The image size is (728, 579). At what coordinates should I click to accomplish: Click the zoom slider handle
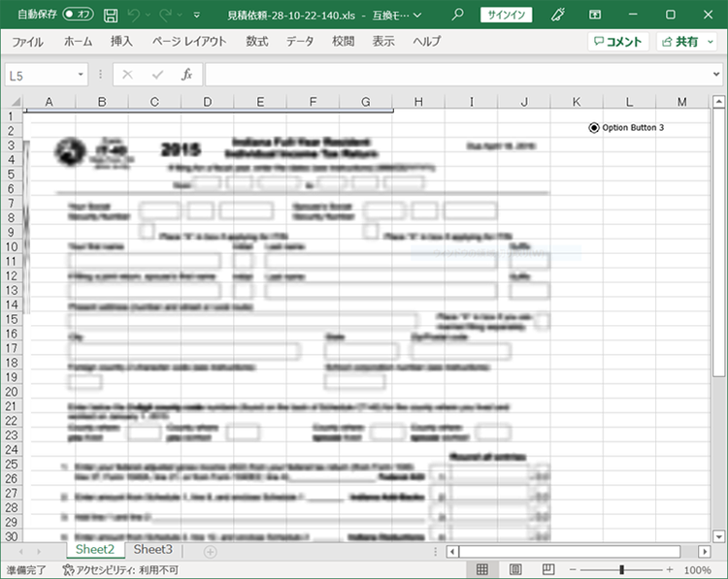pos(621,569)
